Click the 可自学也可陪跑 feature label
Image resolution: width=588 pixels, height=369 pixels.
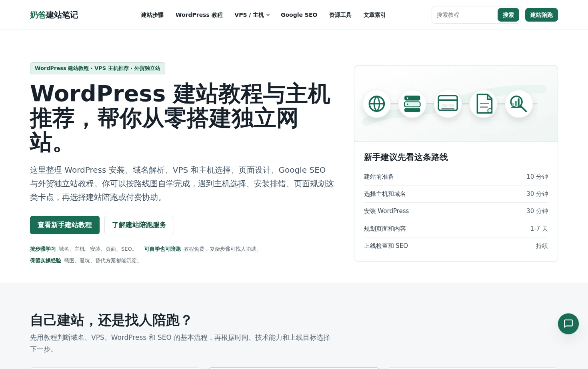[162, 249]
